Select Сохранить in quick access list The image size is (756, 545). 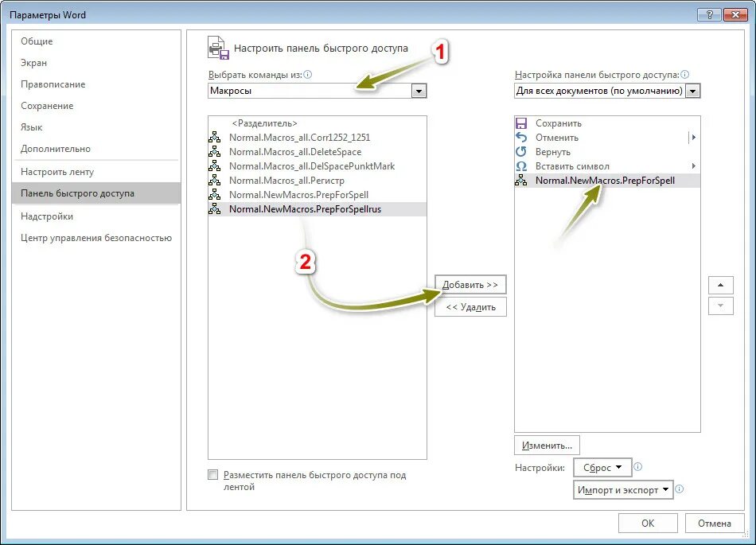point(607,123)
